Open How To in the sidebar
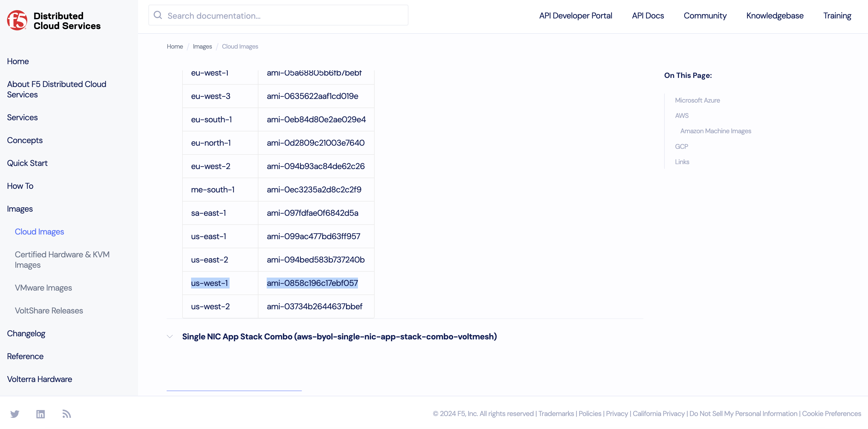 pyautogui.click(x=20, y=186)
